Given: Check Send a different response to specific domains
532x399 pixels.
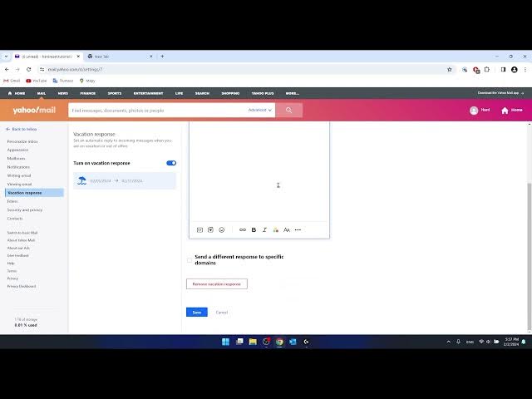Looking at the screenshot, I should pos(190,260).
